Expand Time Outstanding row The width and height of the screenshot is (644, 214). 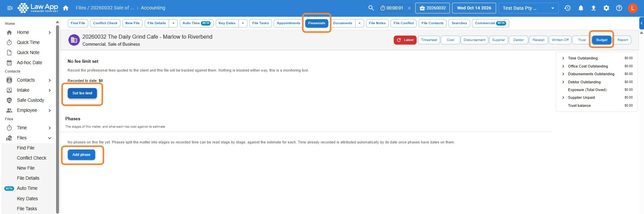coord(563,58)
